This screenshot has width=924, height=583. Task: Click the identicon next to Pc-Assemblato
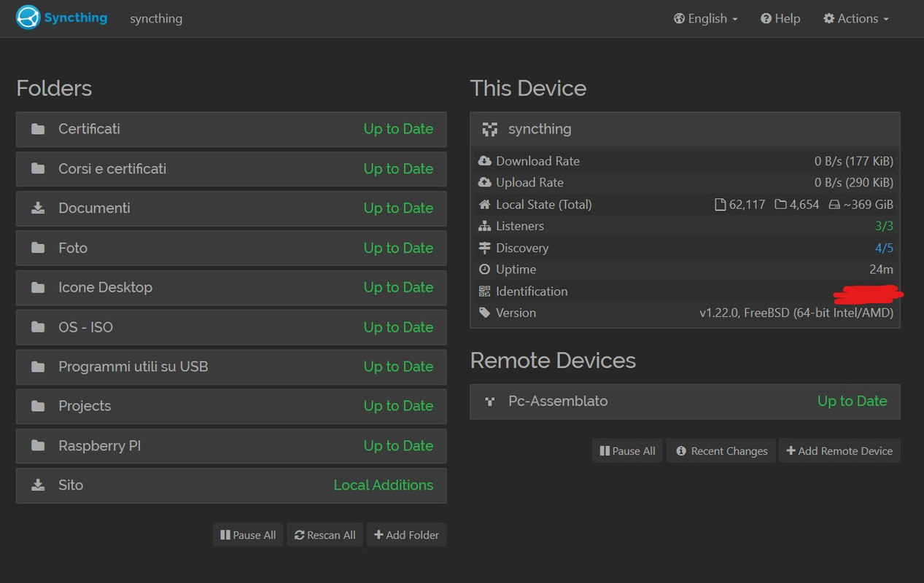click(490, 402)
